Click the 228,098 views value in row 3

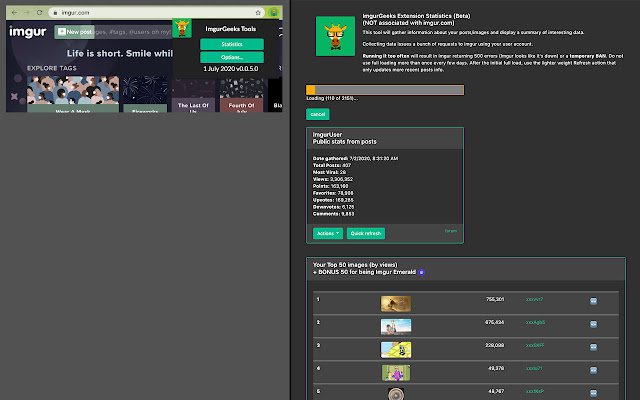pyautogui.click(x=494, y=345)
